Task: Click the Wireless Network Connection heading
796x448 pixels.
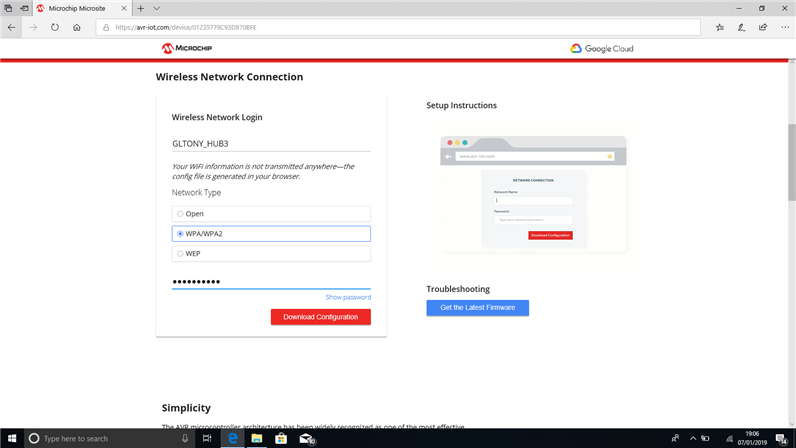Action: (x=229, y=77)
